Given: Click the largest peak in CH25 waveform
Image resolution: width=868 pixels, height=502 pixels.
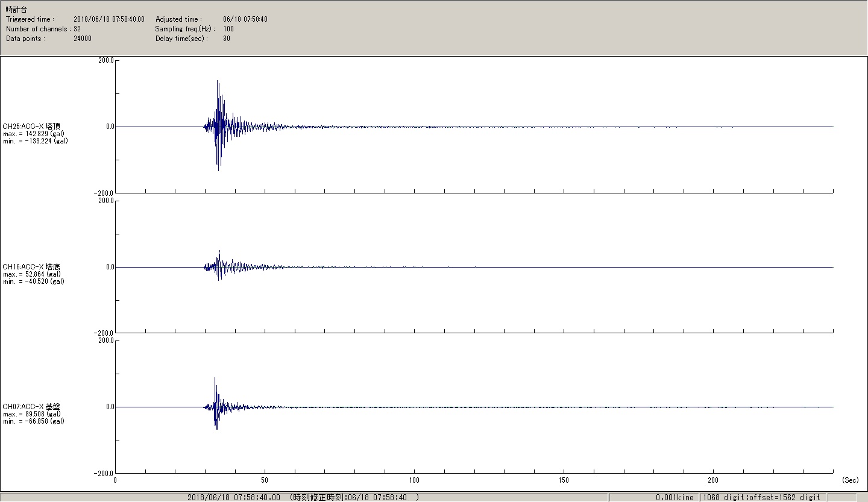Looking at the screenshot, I should (x=218, y=82).
